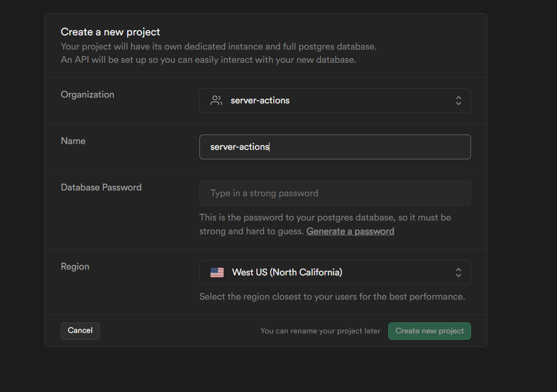
Task: Focus the project Name input field
Action: coord(335,147)
